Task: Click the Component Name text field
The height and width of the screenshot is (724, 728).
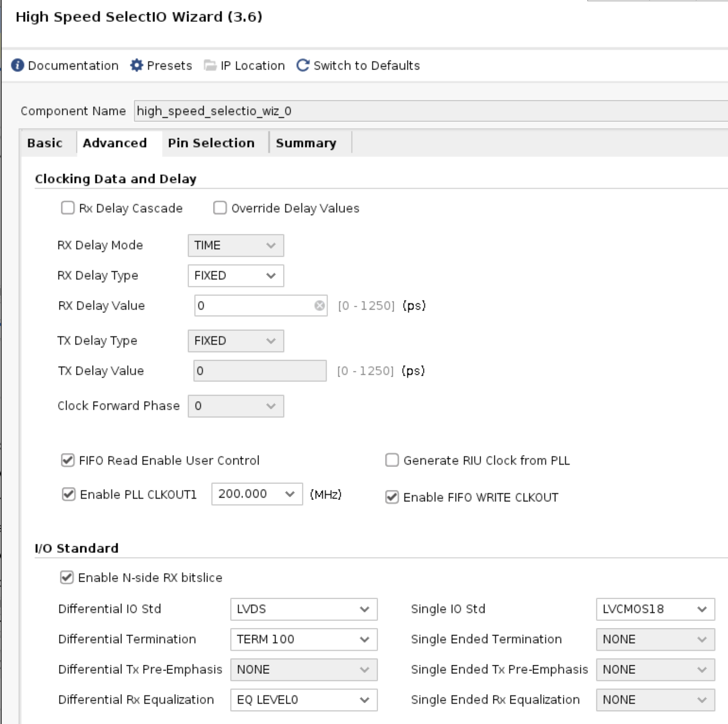Action: tap(429, 111)
